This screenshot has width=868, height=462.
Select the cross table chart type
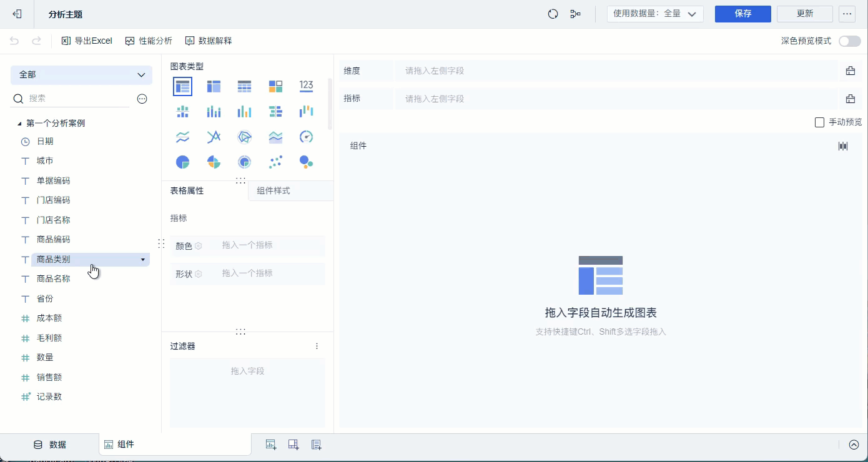pyautogui.click(x=214, y=86)
